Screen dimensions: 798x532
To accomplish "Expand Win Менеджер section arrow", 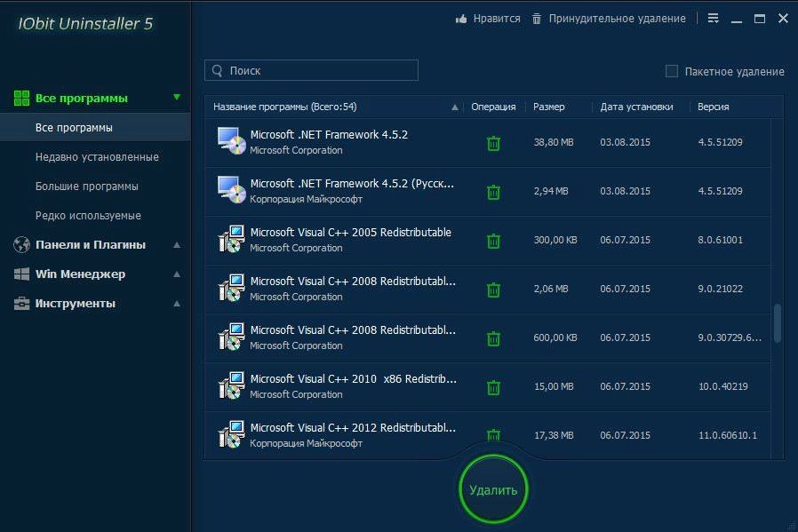I will [x=177, y=274].
